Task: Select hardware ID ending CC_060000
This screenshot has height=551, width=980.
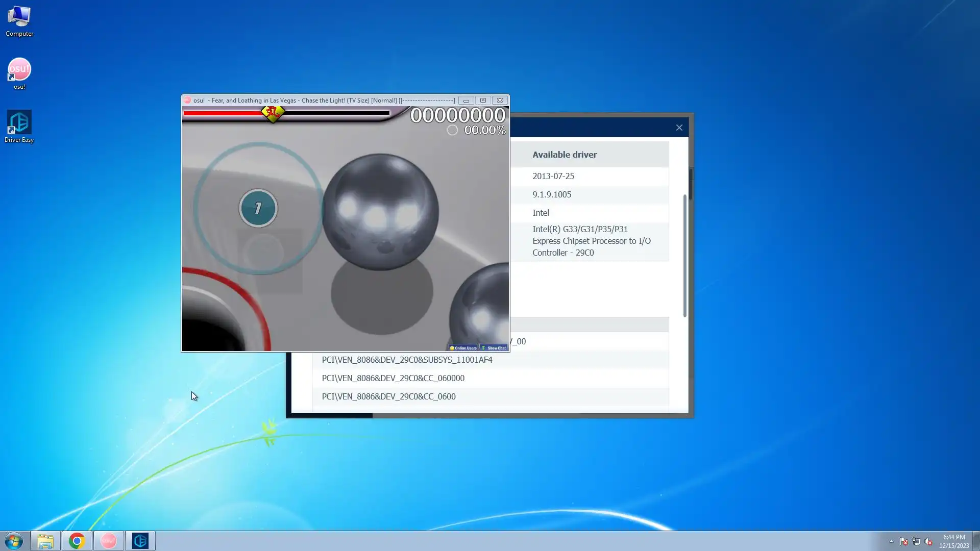Action: 393,378
